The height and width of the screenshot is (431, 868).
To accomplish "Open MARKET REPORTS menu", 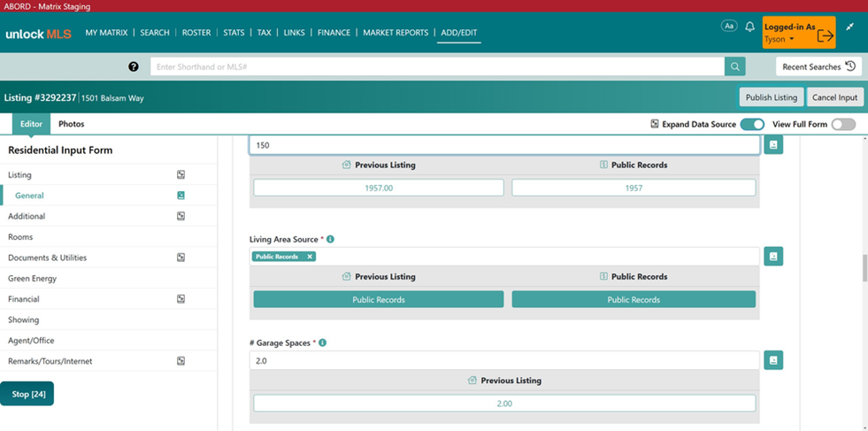I will [396, 33].
